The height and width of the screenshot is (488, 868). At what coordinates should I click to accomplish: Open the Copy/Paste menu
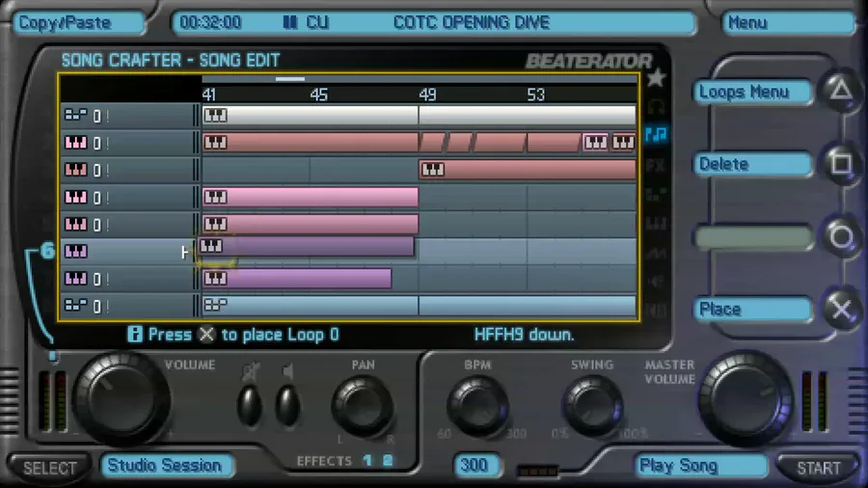[79, 23]
